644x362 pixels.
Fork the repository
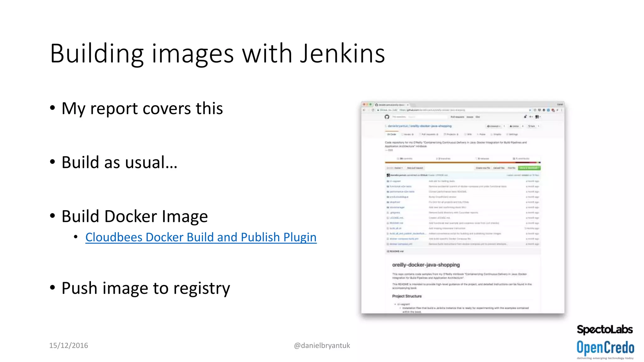[x=532, y=126]
